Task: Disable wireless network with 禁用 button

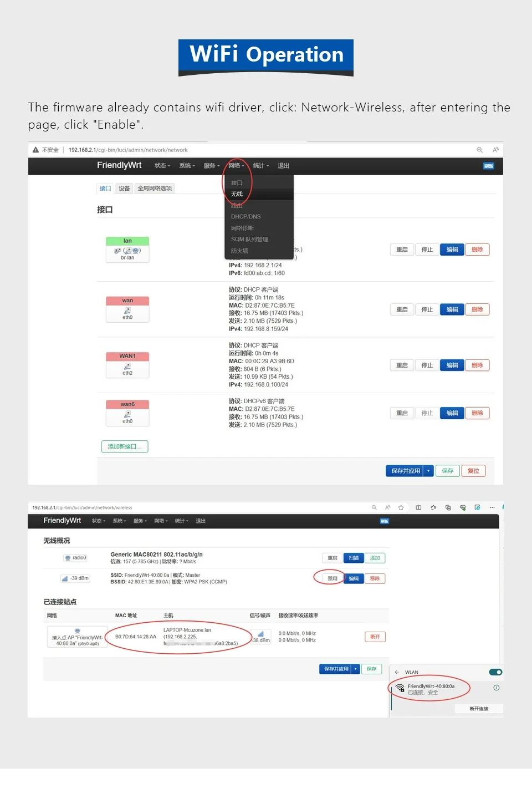Action: [332, 578]
